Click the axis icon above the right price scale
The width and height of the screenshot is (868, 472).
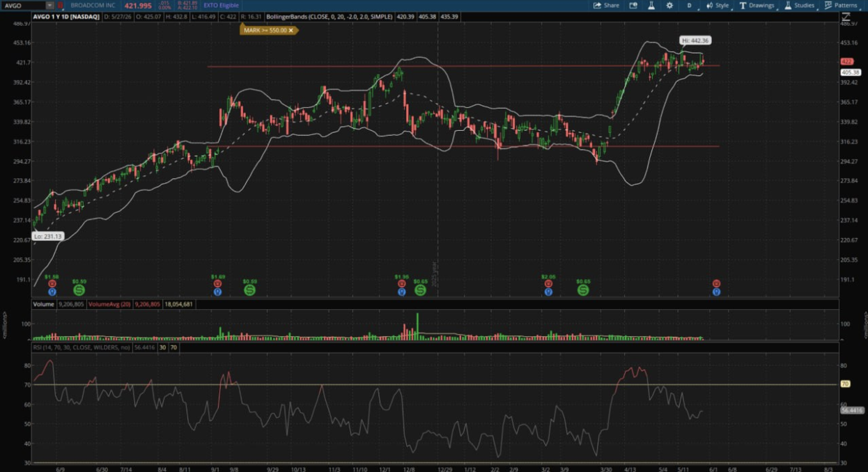click(846, 16)
